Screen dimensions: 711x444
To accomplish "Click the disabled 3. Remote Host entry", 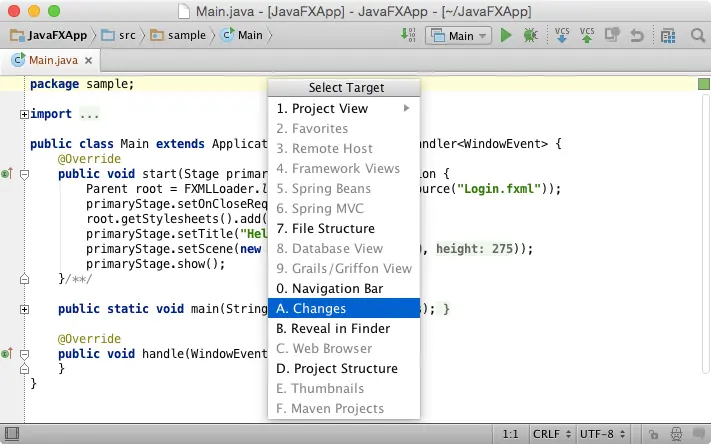I will point(344,148).
